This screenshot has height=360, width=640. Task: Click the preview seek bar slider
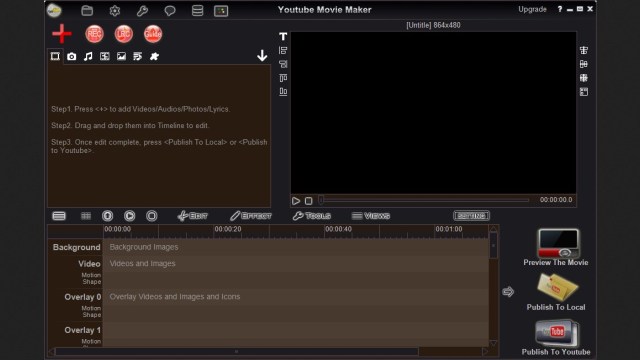click(x=424, y=200)
